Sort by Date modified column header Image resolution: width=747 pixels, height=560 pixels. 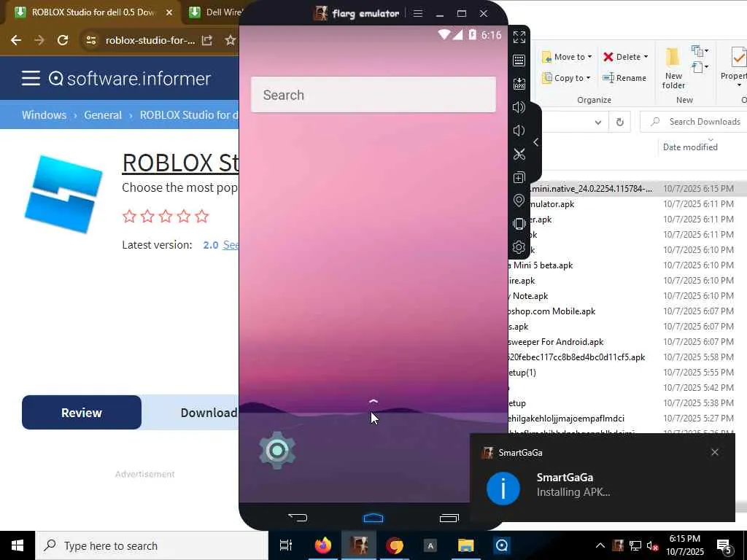coord(690,147)
